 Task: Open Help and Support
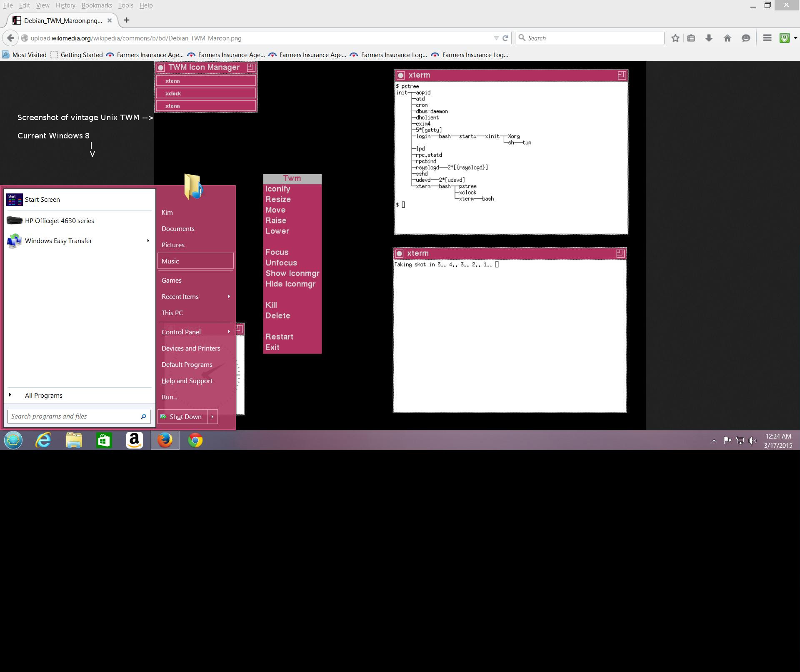click(x=195, y=381)
